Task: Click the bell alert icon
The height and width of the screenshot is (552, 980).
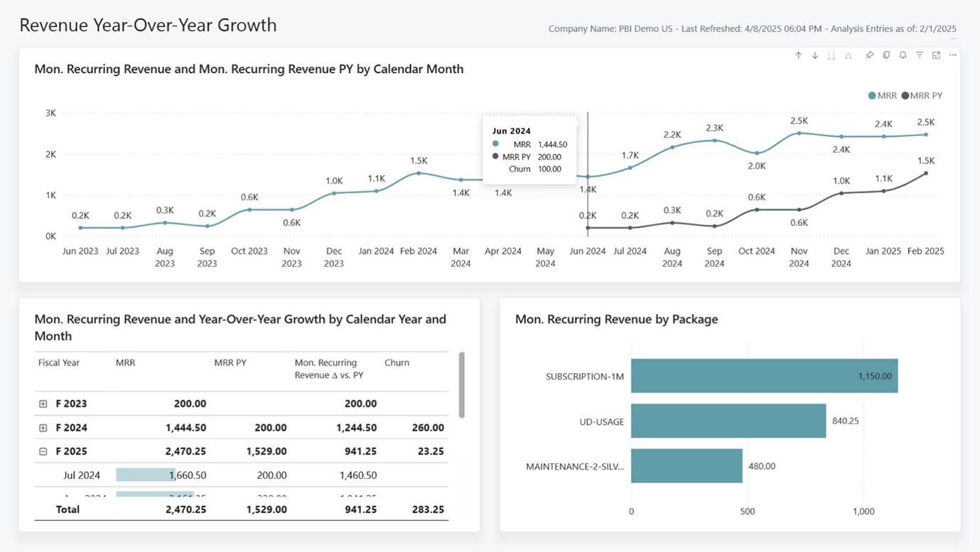Action: point(903,55)
